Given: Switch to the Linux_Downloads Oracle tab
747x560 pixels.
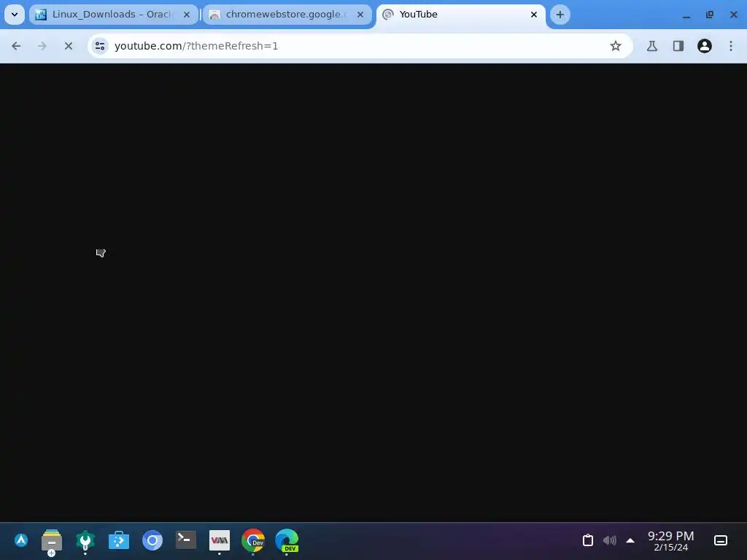Looking at the screenshot, I should pyautogui.click(x=113, y=15).
